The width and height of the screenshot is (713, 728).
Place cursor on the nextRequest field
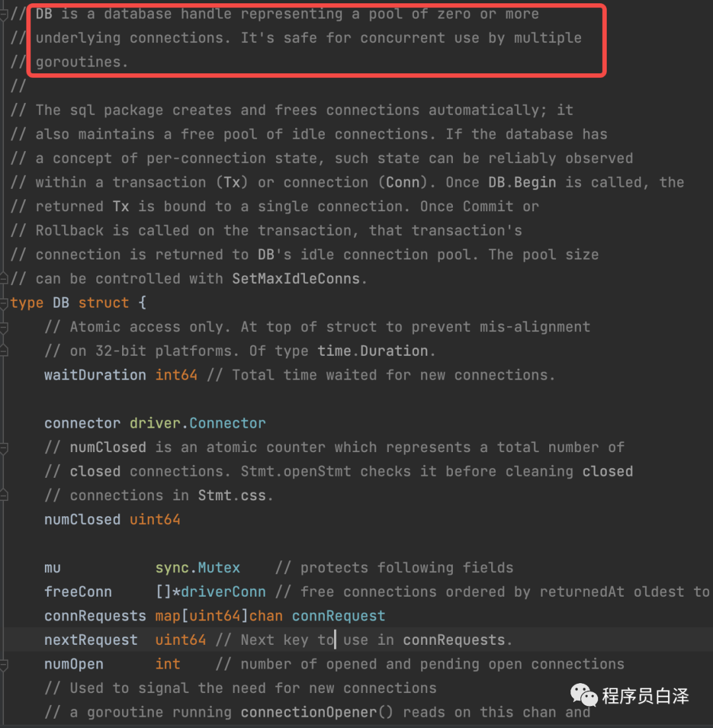pyautogui.click(x=91, y=640)
